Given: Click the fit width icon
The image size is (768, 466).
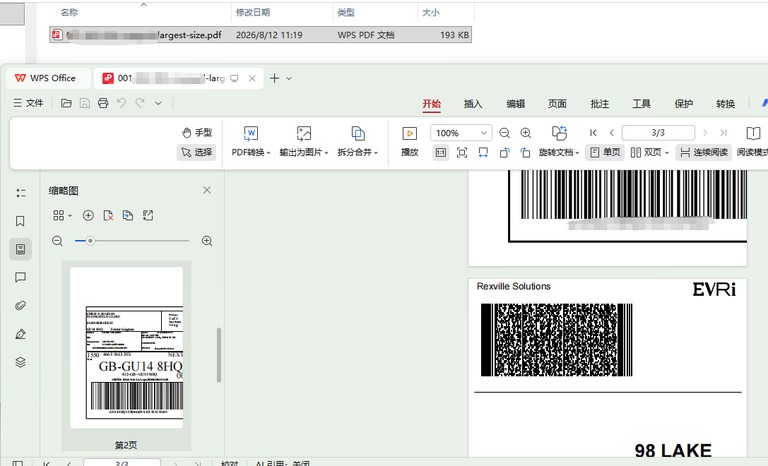Looking at the screenshot, I should (483, 153).
